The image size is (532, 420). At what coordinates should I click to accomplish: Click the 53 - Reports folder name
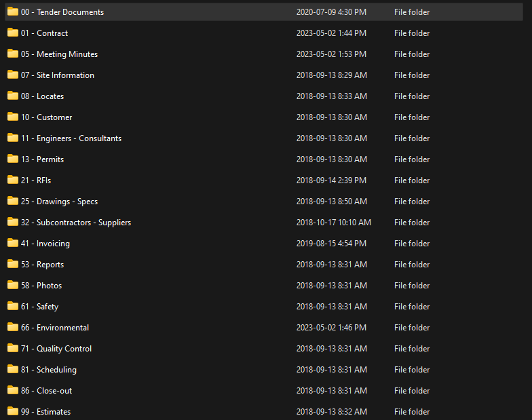42,265
